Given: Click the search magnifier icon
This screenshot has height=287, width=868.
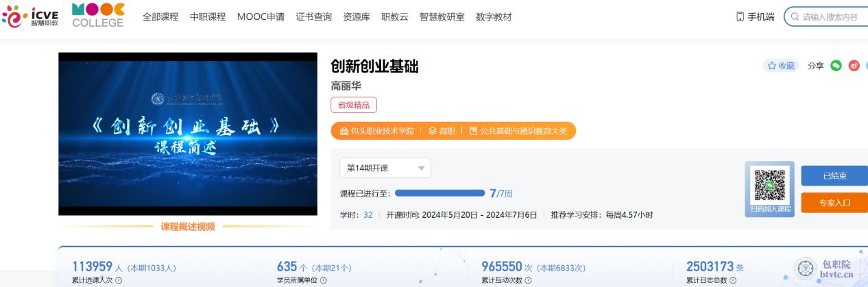Looking at the screenshot, I should 795,17.
